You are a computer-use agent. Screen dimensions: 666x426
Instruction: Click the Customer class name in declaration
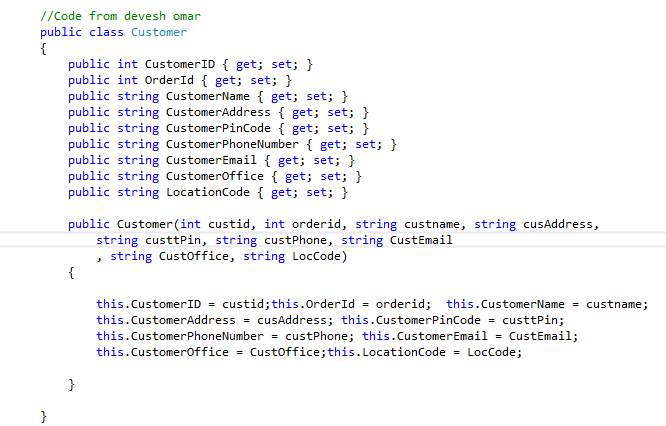click(158, 33)
